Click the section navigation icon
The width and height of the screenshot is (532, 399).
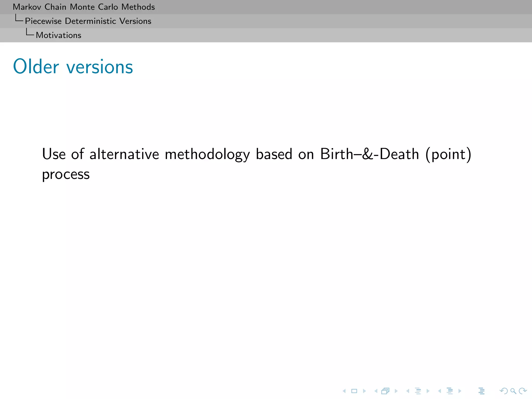(x=450, y=391)
